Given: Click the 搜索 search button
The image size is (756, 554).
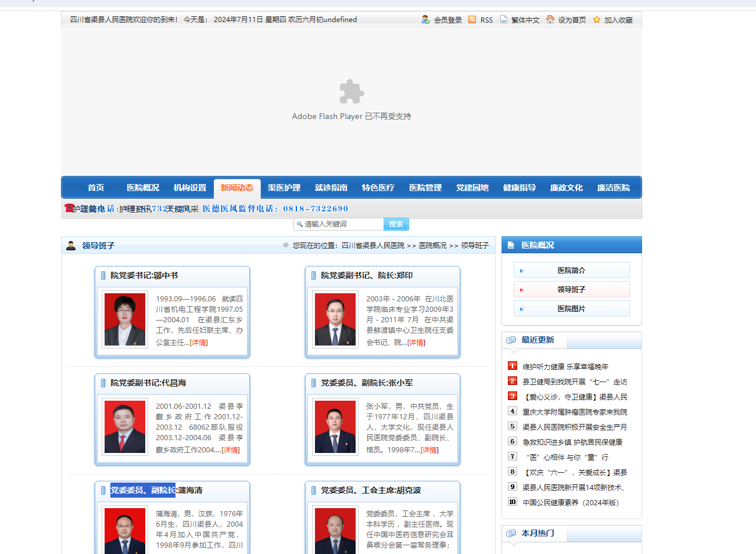Looking at the screenshot, I should 396,224.
